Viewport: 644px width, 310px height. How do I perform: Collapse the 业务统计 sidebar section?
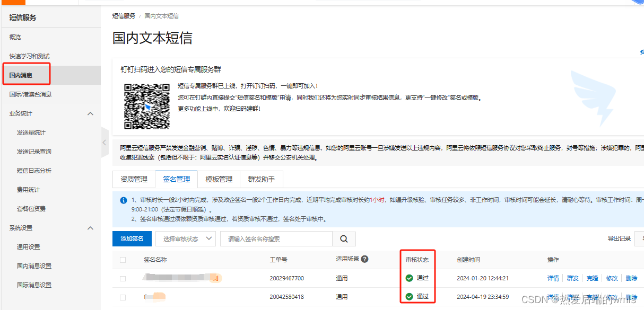(x=90, y=113)
